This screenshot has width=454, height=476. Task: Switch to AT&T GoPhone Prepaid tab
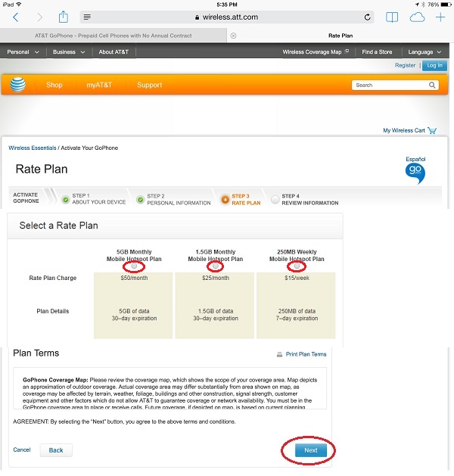pyautogui.click(x=113, y=36)
